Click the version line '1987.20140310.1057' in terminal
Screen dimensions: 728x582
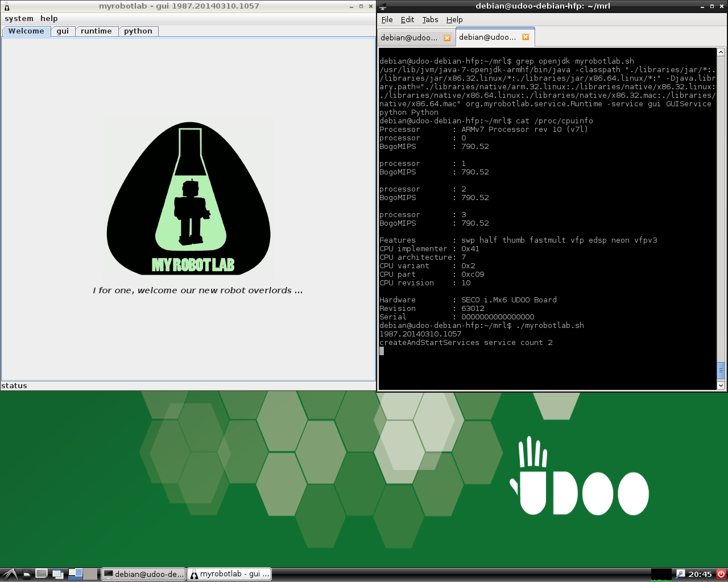click(x=420, y=334)
